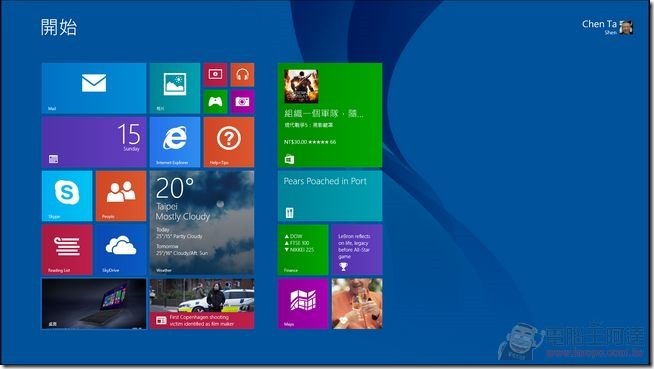Launch the Music headphones tile
The image size is (654, 369).
[x=242, y=75]
